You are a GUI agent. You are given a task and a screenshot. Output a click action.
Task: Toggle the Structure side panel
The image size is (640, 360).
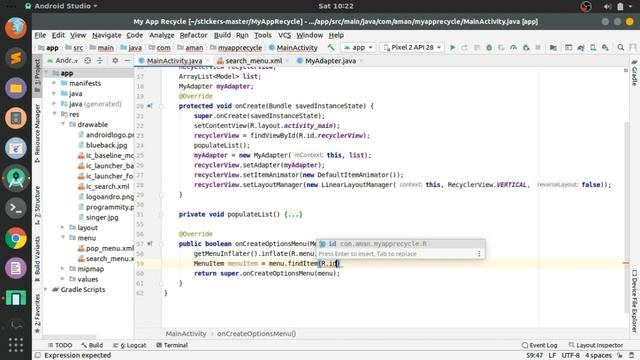coord(37,205)
